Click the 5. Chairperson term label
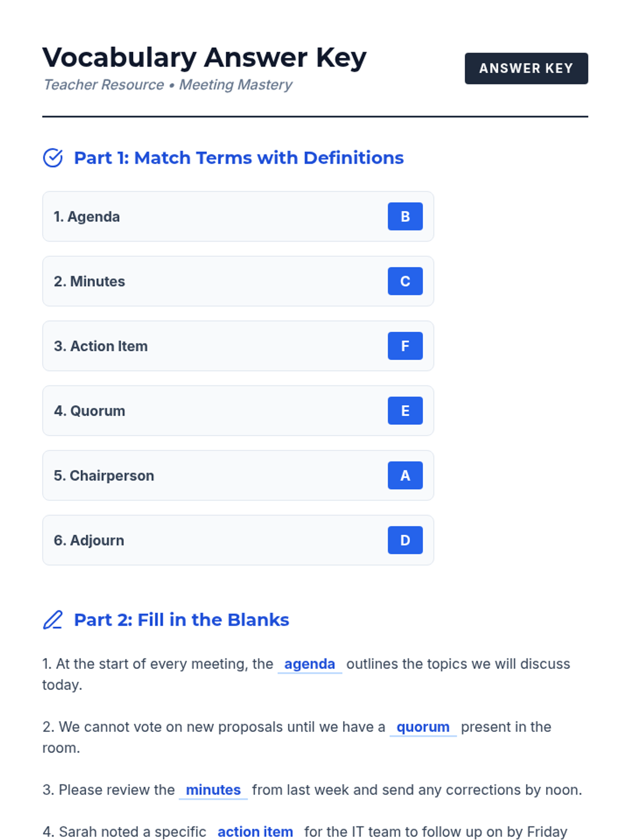The height and width of the screenshot is (840, 630). click(104, 476)
